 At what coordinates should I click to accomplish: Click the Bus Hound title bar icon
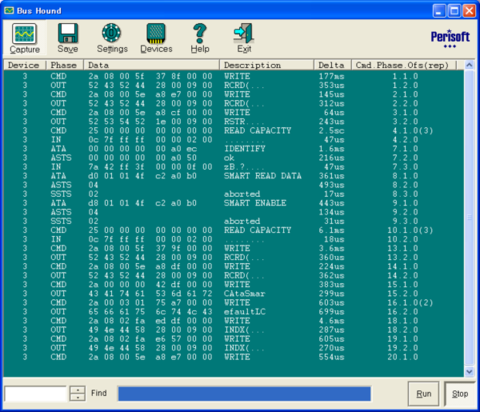pos(9,11)
